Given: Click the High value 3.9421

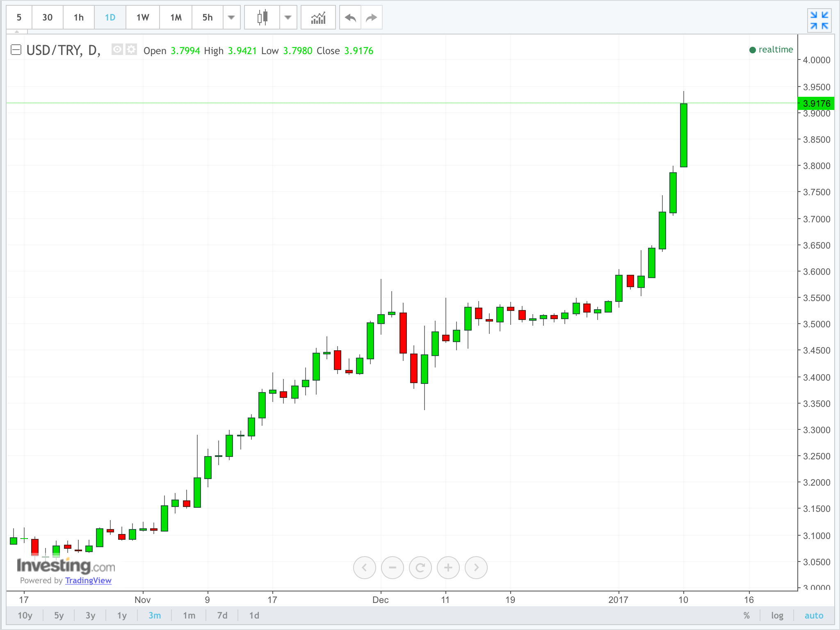Looking at the screenshot, I should pos(242,50).
